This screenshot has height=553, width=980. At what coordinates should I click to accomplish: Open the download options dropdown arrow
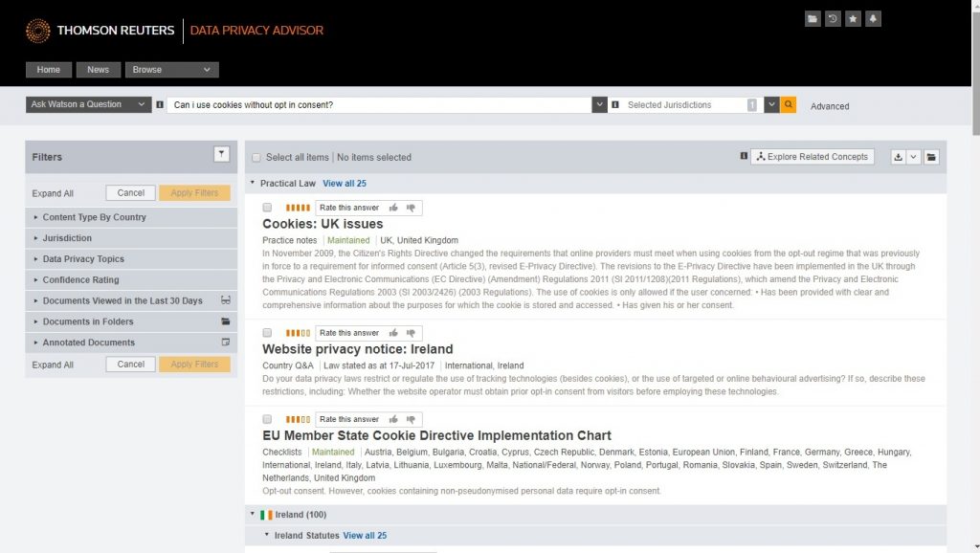point(913,157)
